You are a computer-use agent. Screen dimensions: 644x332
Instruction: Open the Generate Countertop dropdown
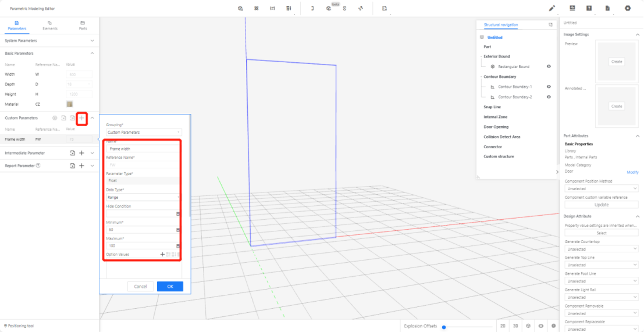602,248
